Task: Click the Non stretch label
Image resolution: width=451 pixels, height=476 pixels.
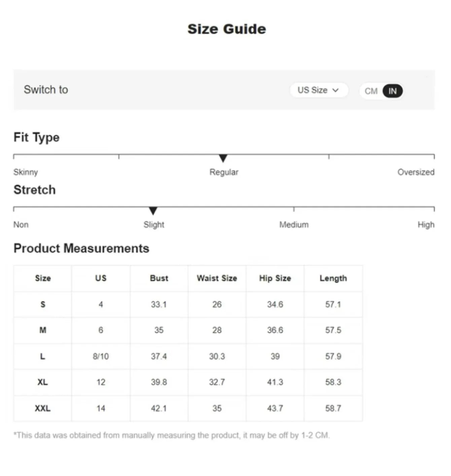Action: pos(21,225)
